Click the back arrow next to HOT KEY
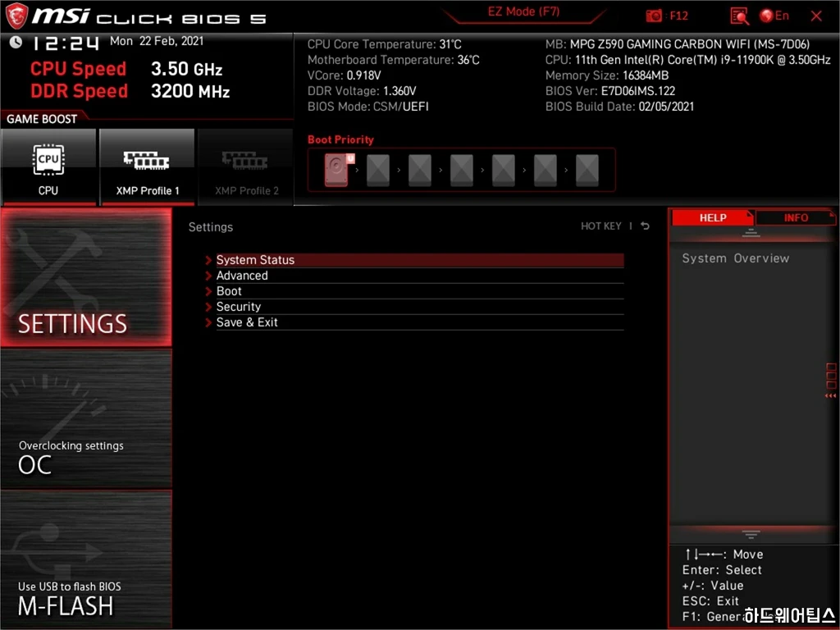The image size is (840, 630). tap(646, 226)
